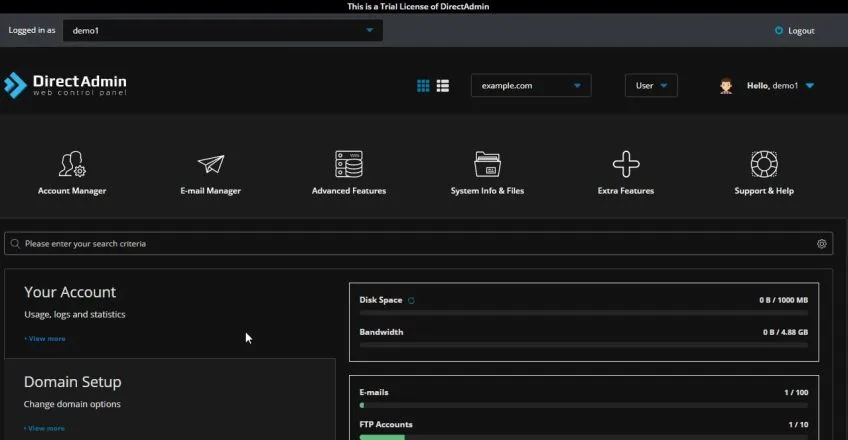Screen dimensions: 848x440
Task: Click the Account Manager label
Action: tap(72, 191)
